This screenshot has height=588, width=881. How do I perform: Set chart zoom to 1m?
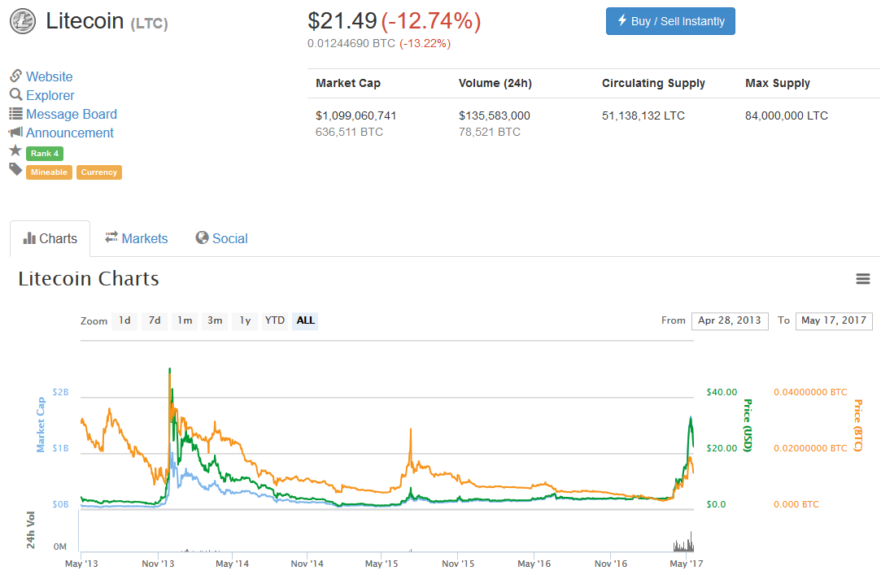(185, 320)
